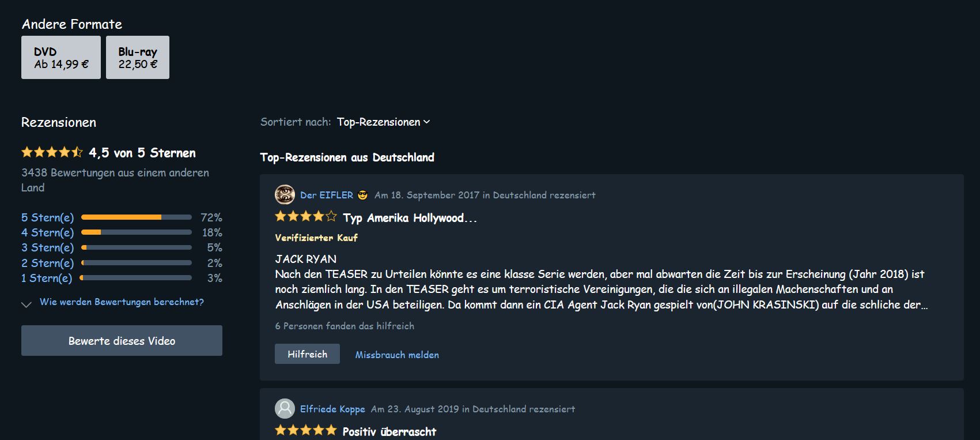Click Missbrauch melden link
980x440 pixels.
coord(397,355)
